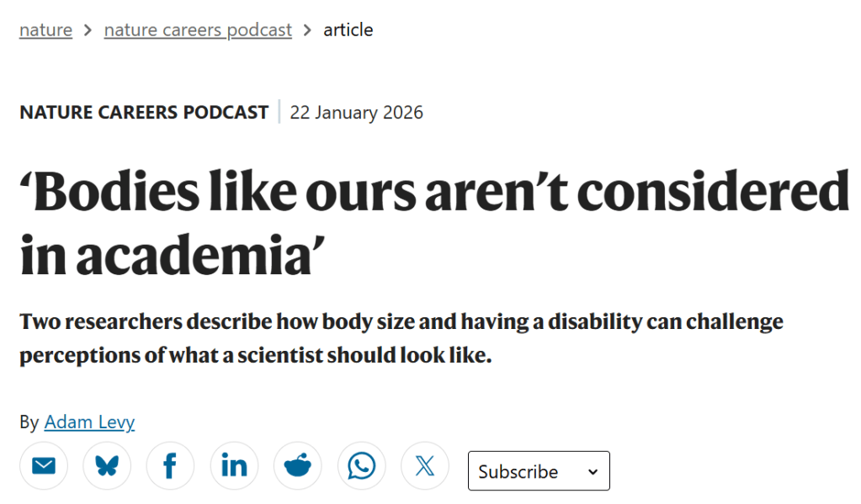Open the 'nature careers podcast' breadcrumb
The width and height of the screenshot is (861, 504).
(x=198, y=30)
